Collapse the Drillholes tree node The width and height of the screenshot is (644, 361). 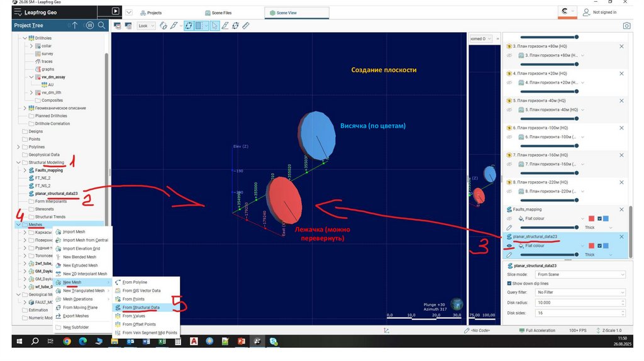click(25, 38)
